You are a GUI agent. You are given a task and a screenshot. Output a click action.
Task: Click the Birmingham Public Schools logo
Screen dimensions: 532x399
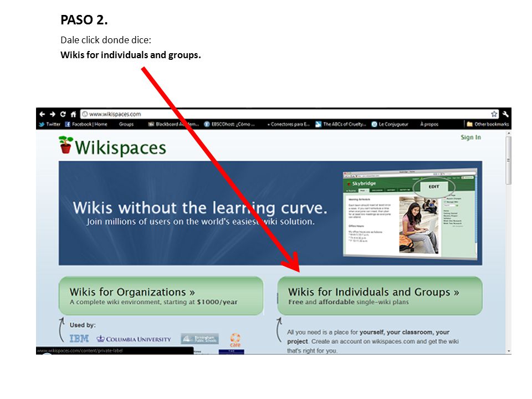[x=199, y=339]
